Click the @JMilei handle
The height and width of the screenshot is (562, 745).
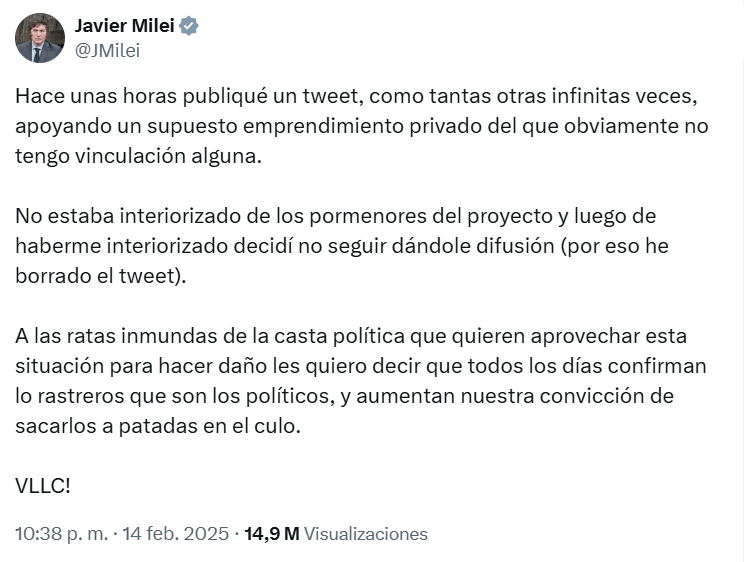point(108,52)
